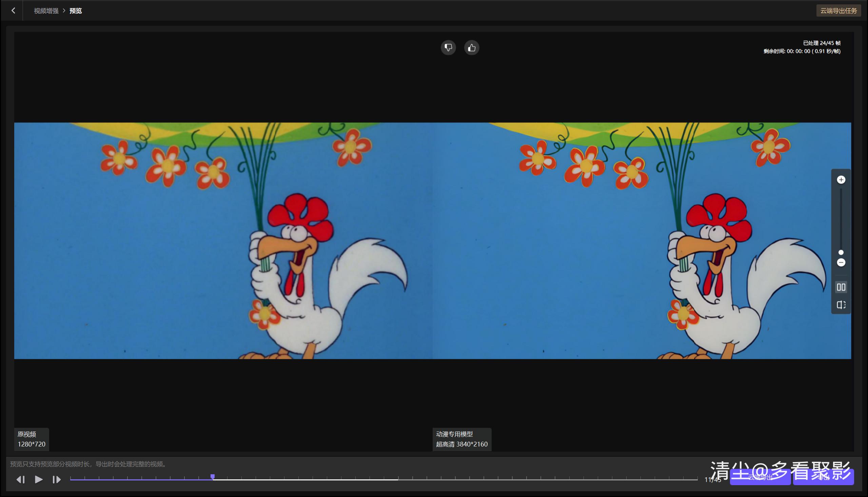This screenshot has width=868, height=497.
Task: Step back one frame
Action: tap(20, 480)
